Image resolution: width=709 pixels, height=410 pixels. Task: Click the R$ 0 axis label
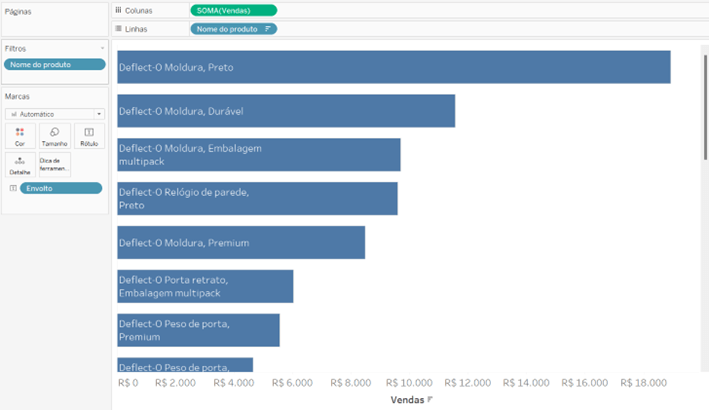(x=128, y=383)
